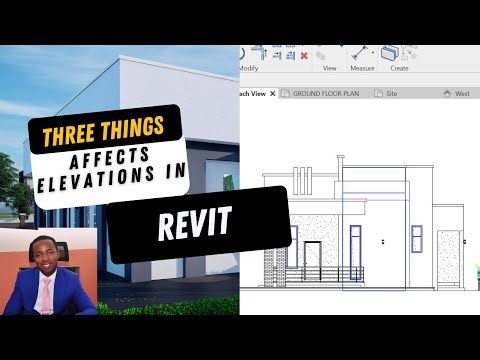Click the View panel label
Image resolution: width=480 pixels, height=360 pixels.
pyautogui.click(x=329, y=68)
